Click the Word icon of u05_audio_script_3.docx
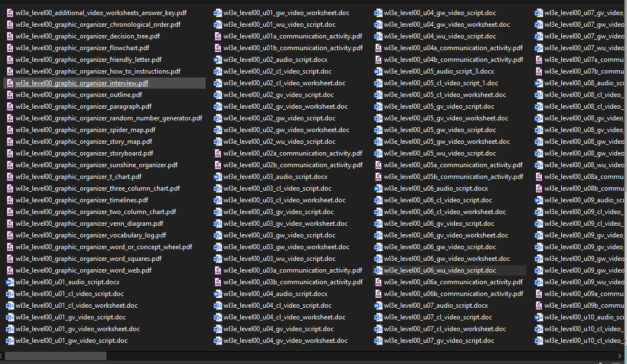Viewport: 627px width, 364px height. click(x=378, y=71)
